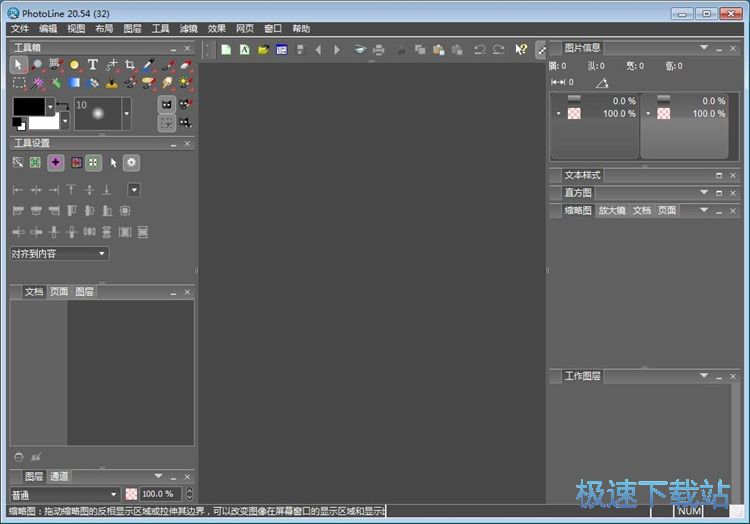Open the 滤镜 menu

(x=189, y=29)
